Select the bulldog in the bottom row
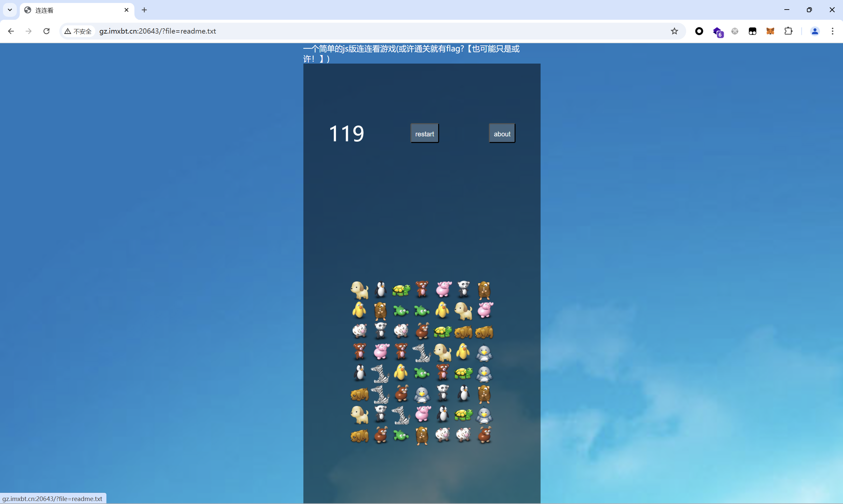843x504 pixels. pos(360,436)
